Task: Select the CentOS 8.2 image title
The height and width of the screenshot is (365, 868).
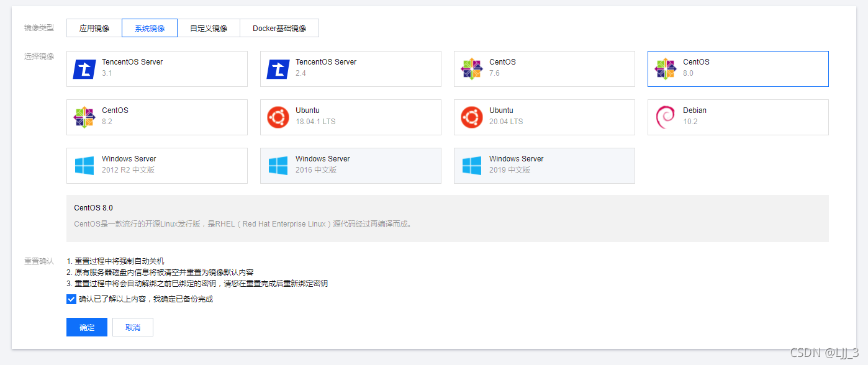Action: pos(115,110)
